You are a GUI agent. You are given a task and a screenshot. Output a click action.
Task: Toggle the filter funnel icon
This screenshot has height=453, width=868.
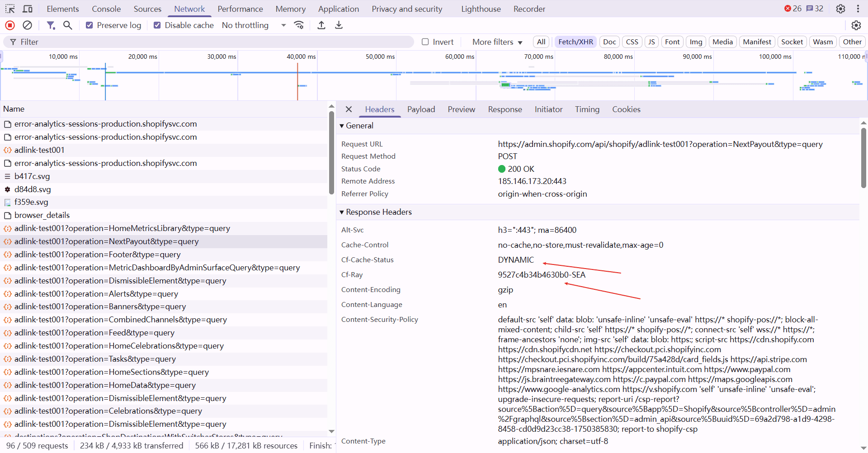click(51, 25)
